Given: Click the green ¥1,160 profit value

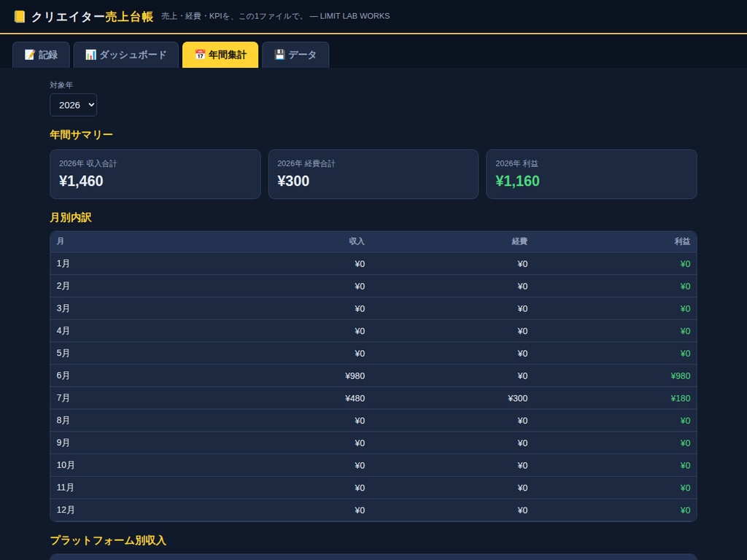Looking at the screenshot, I should tap(517, 181).
